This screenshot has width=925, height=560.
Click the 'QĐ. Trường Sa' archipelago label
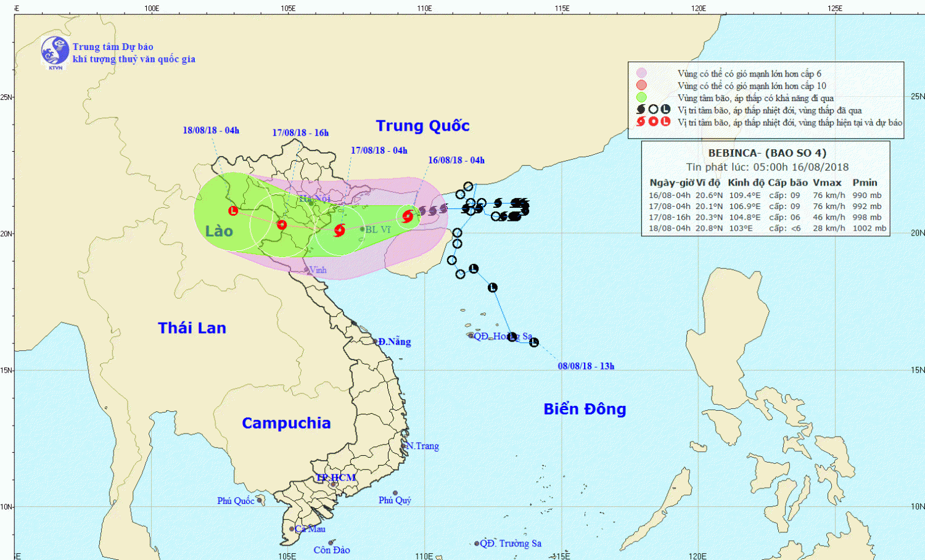(511, 543)
